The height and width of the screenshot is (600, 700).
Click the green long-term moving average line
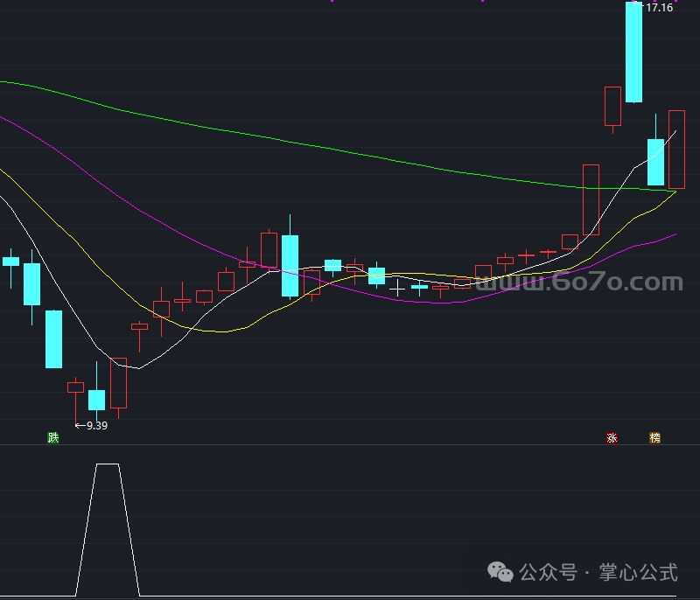coord(312,144)
